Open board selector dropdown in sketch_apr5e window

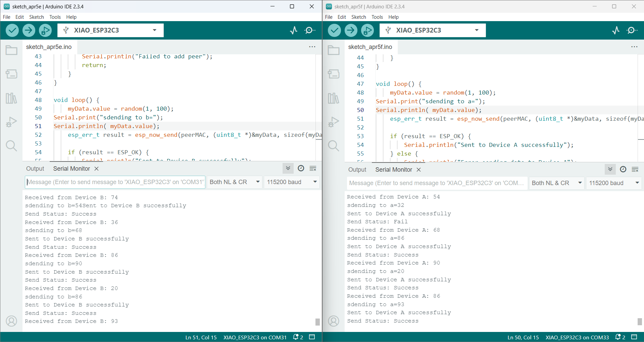pyautogui.click(x=110, y=30)
